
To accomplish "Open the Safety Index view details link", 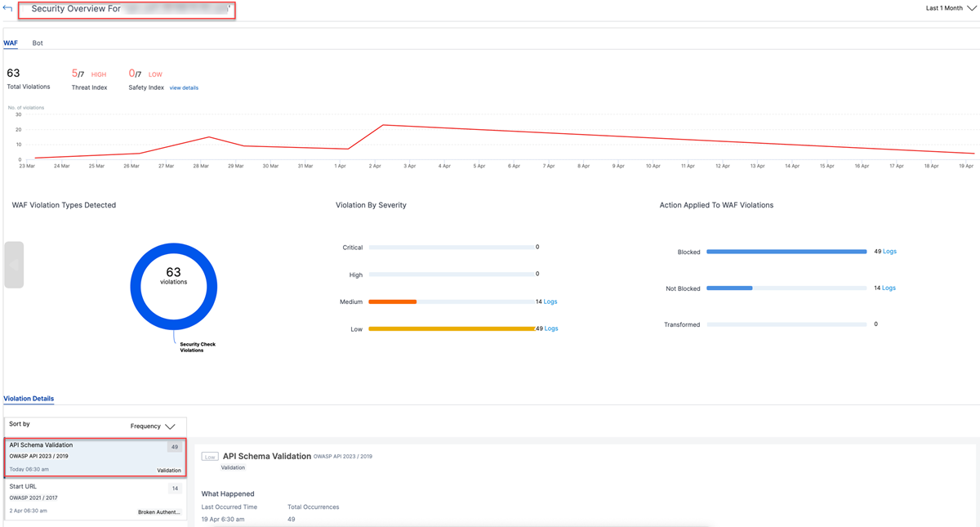I will (184, 87).
